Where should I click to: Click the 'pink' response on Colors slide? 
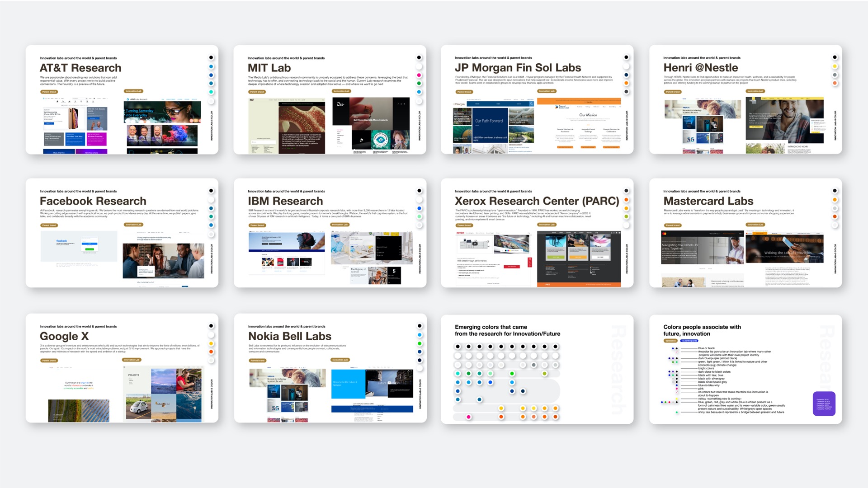point(701,389)
